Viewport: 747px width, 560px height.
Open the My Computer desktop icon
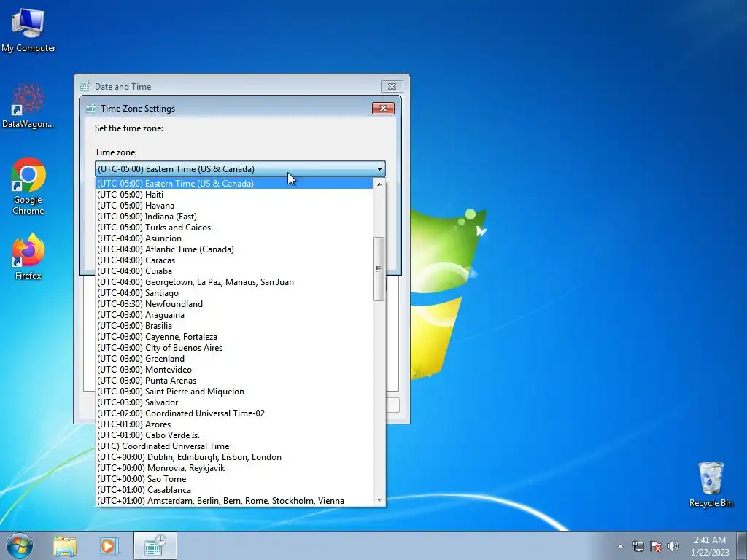click(28, 30)
